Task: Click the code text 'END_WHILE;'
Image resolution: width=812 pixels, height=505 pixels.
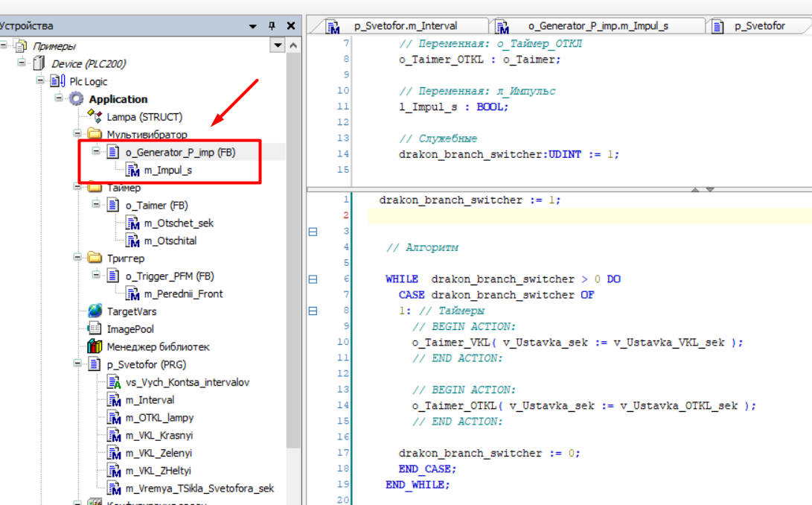Action: [418, 485]
